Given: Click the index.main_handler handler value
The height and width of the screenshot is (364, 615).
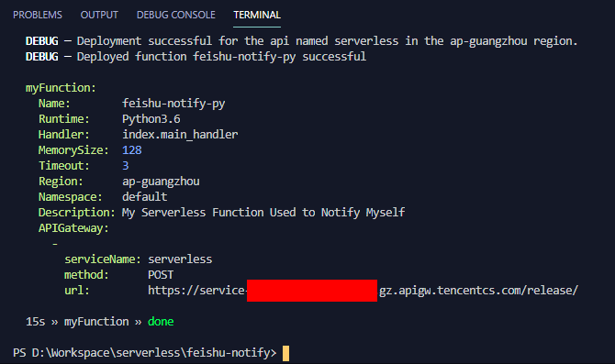Looking at the screenshot, I should (180, 135).
